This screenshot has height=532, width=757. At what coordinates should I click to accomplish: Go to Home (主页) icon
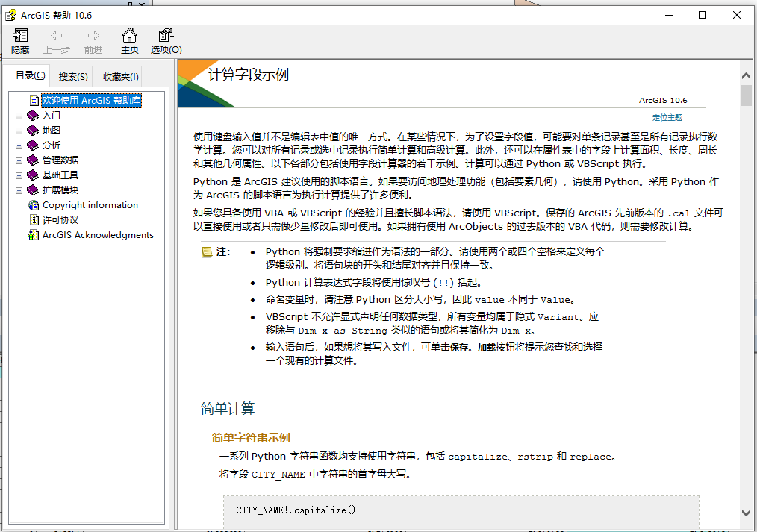pyautogui.click(x=129, y=35)
